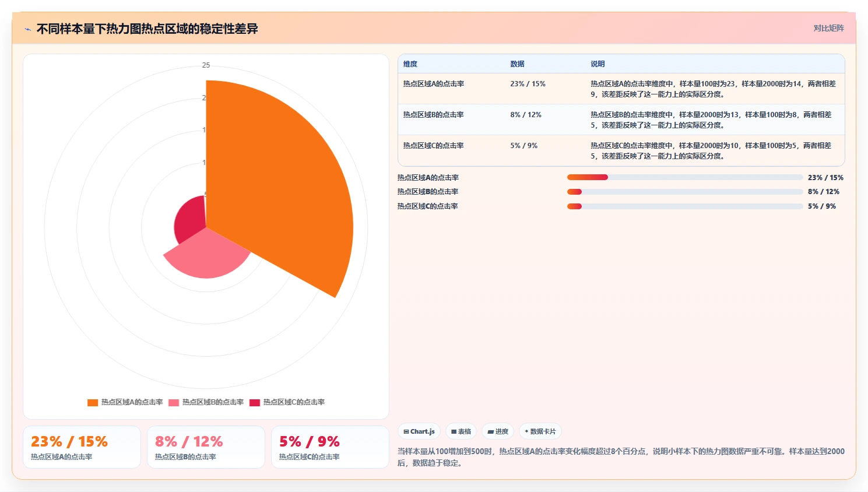The width and height of the screenshot is (868, 492).
Task: Click the chart axis label 25
Action: click(x=206, y=65)
